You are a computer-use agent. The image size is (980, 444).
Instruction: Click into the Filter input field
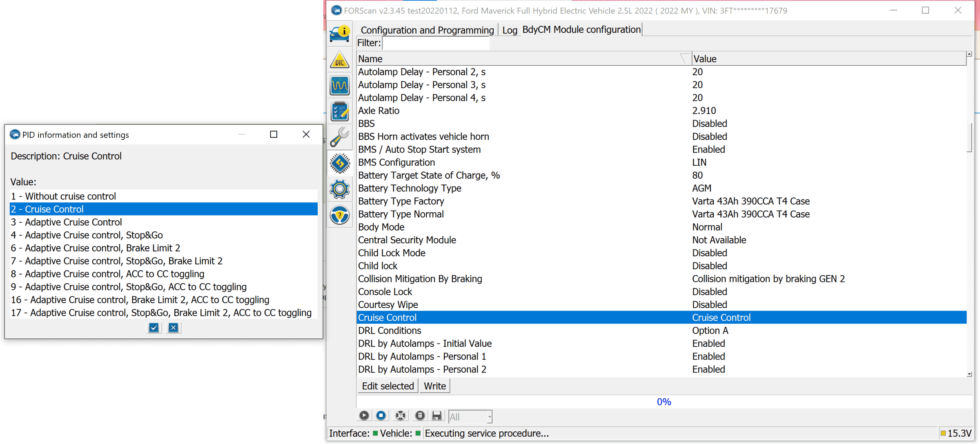[436, 43]
